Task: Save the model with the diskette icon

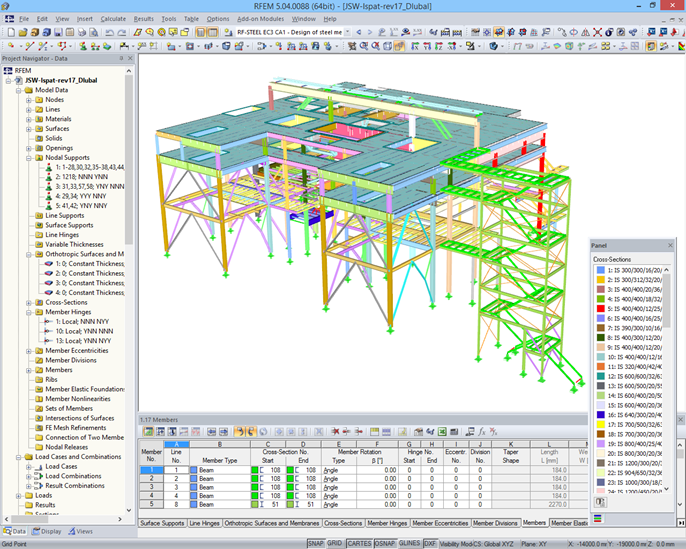Action: point(58,32)
